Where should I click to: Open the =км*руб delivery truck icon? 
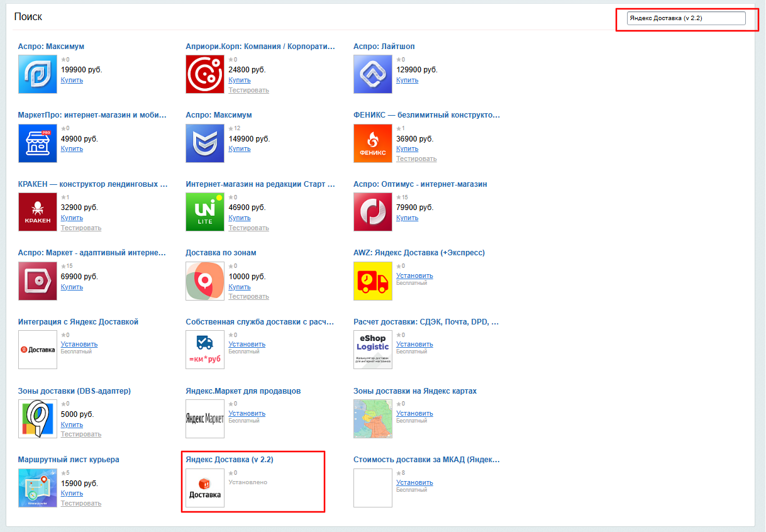click(x=205, y=350)
